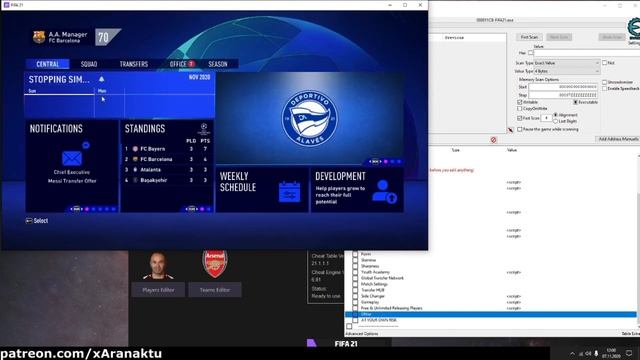Open Advanced Options in Cheat Engine
Viewport: 640px width, 360px height.
(x=362, y=334)
